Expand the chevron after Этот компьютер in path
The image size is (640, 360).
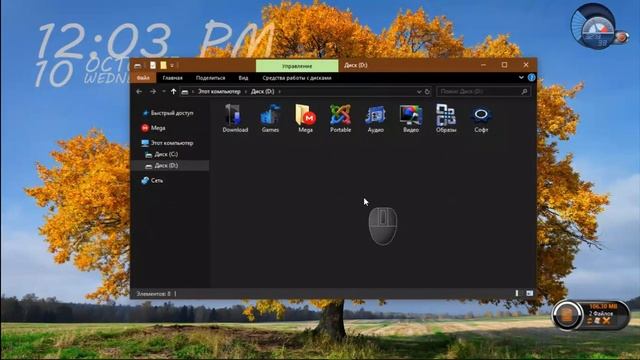pos(245,92)
